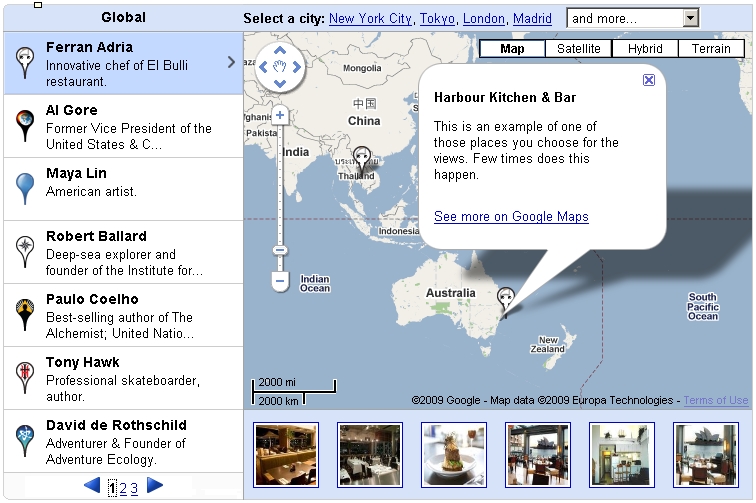Select London city link
Image resolution: width=756 pixels, height=503 pixels.
(484, 18)
